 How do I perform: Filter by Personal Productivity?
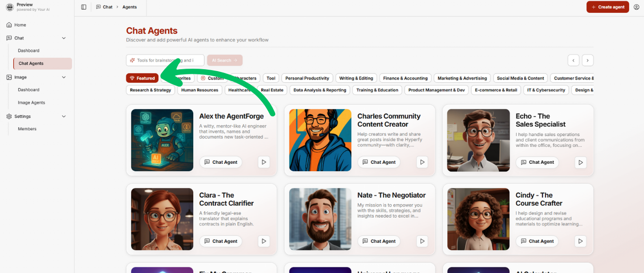tap(307, 78)
